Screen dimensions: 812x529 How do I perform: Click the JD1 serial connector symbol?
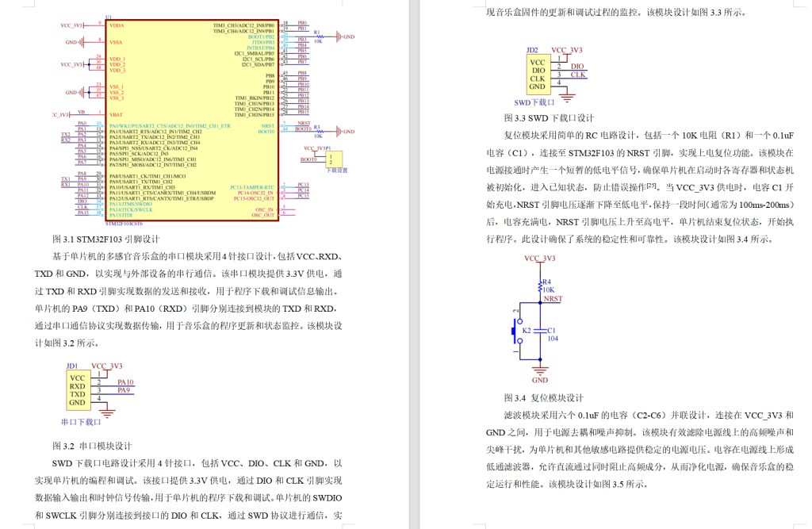(79, 389)
